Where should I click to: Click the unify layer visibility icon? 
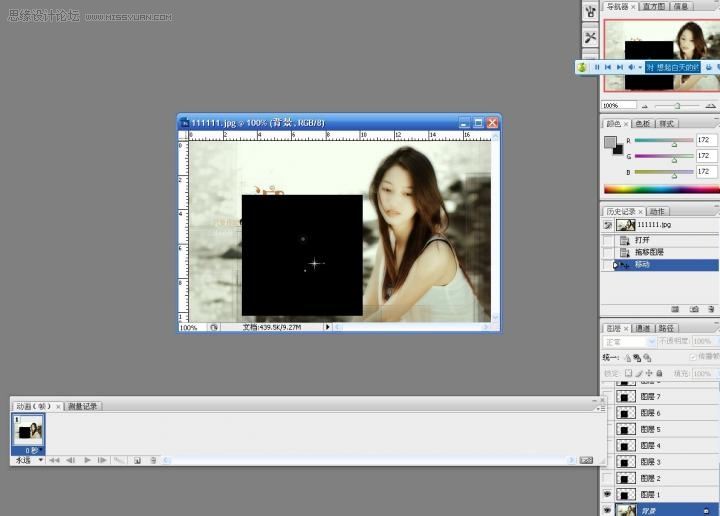637,358
